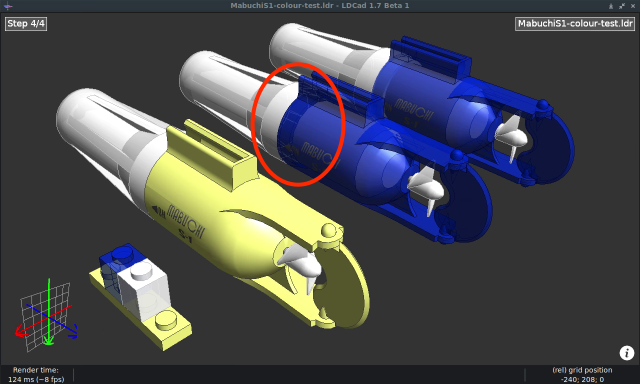Click the Step 4/4 indicator label
The image size is (640, 384).
point(26,24)
